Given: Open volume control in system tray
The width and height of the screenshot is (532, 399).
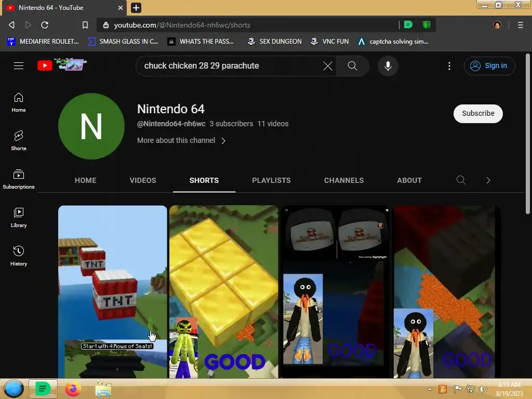Looking at the screenshot, I should tap(483, 389).
